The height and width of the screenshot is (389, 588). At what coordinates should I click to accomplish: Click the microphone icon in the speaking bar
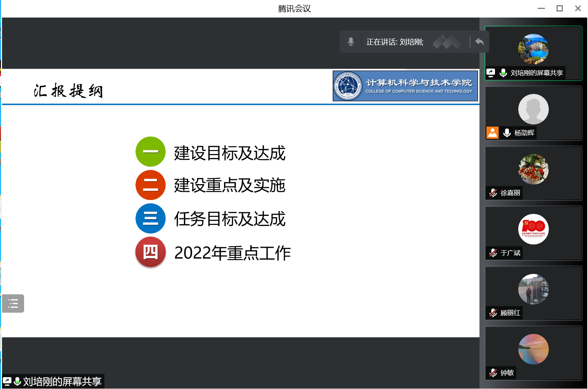(x=351, y=42)
